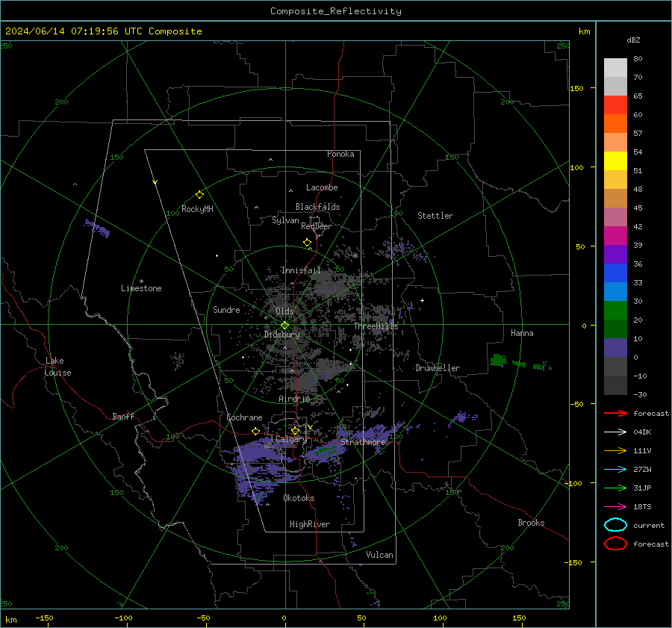Click the Calgary city label
This screenshot has width=672, height=628.
pos(291,439)
